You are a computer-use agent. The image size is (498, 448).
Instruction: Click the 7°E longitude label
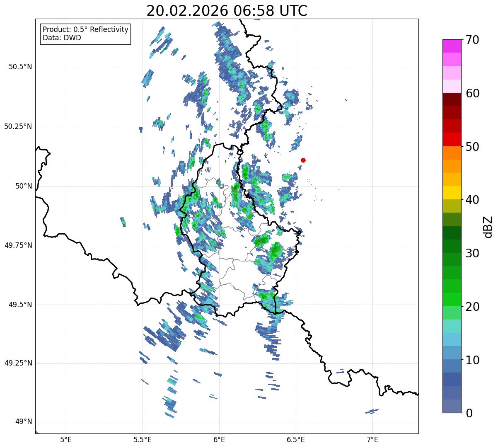pyautogui.click(x=373, y=439)
